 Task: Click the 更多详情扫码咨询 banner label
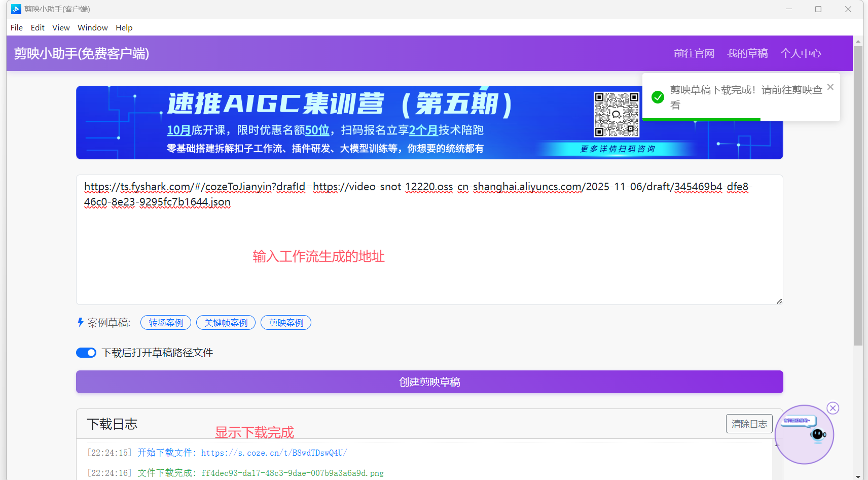click(x=618, y=149)
